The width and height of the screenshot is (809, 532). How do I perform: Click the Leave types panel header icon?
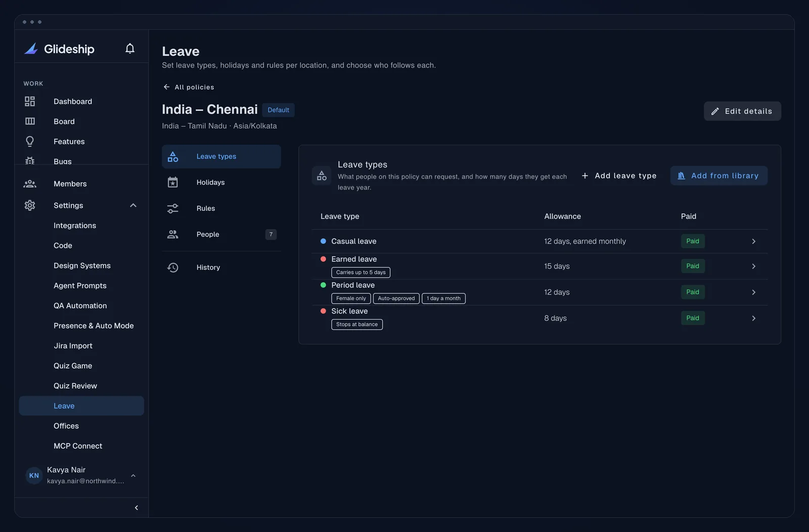click(x=322, y=175)
